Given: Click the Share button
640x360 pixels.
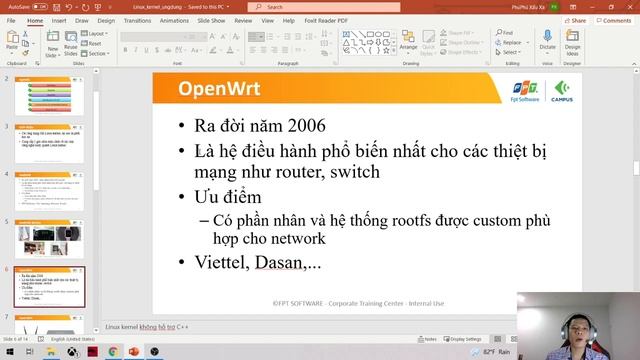Looking at the screenshot, I should 576,20.
